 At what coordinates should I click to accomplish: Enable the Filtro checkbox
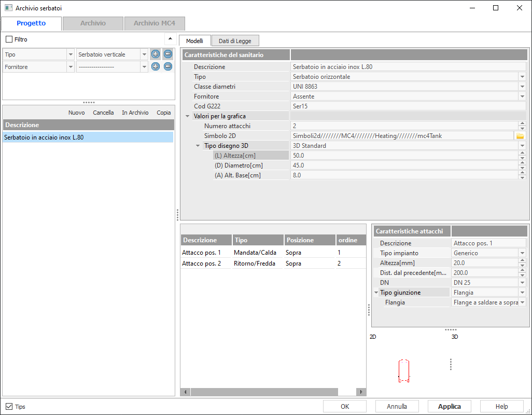(x=9, y=39)
